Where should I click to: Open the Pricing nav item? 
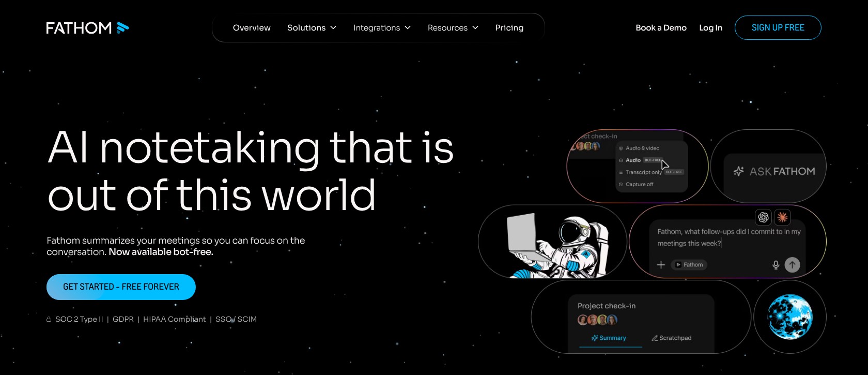pos(509,28)
